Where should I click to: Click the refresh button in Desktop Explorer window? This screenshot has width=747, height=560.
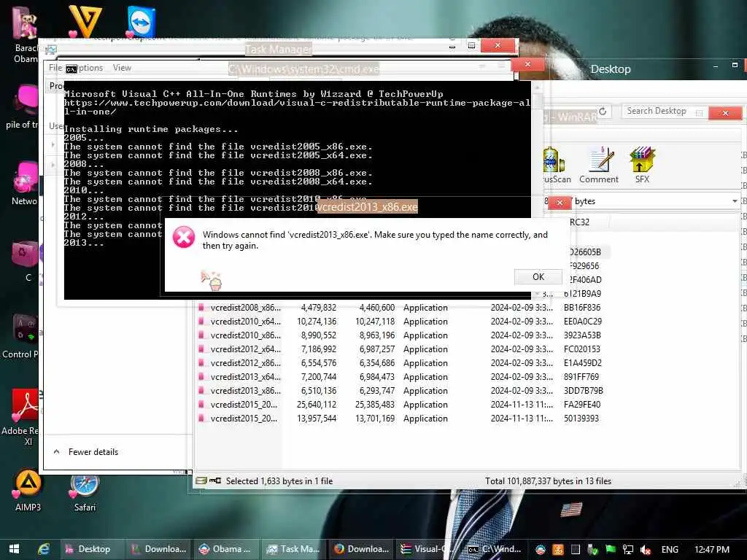pos(603,111)
